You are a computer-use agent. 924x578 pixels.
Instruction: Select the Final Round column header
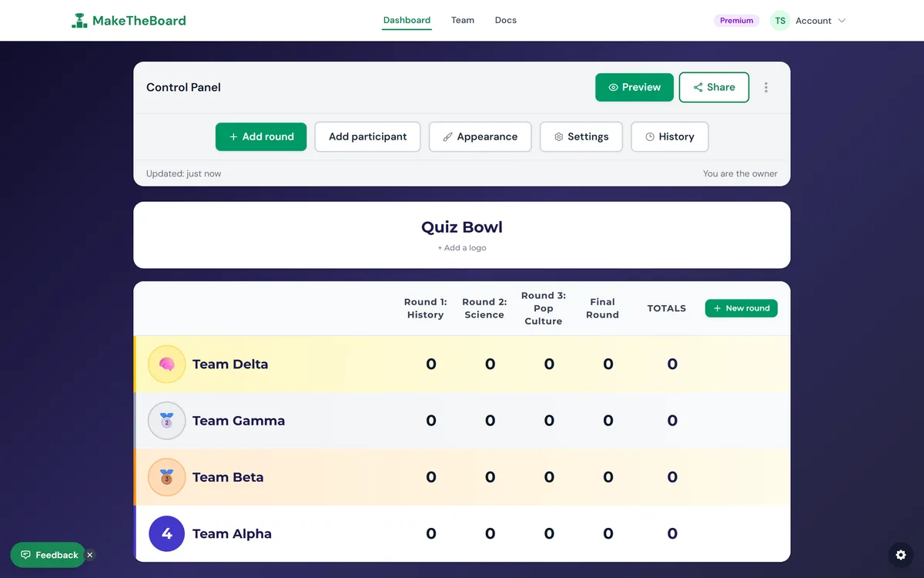602,308
